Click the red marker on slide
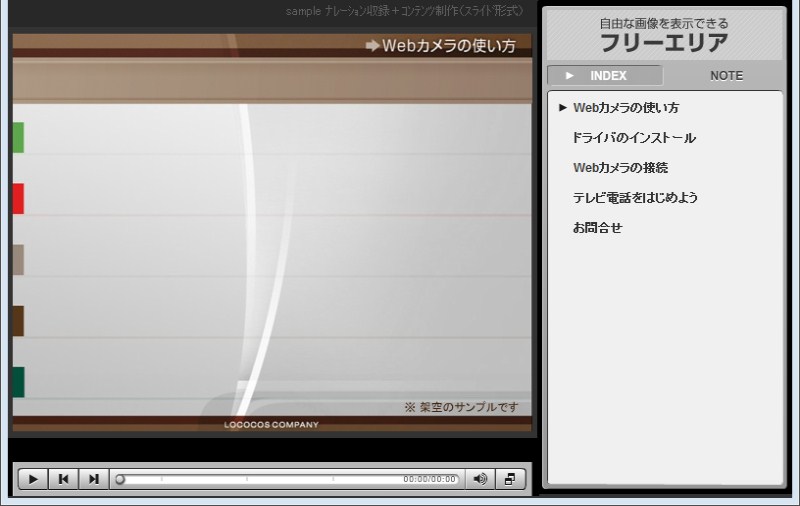The height and width of the screenshot is (506, 800). coord(18,198)
